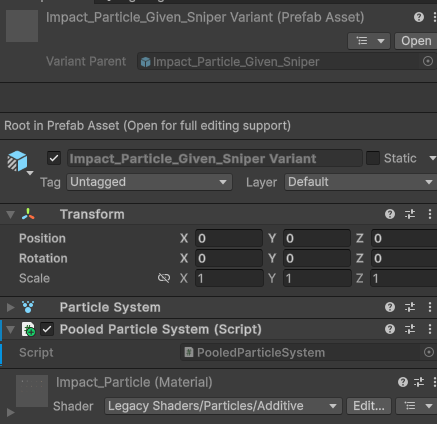Click the Open prefab button

pyautogui.click(x=416, y=41)
